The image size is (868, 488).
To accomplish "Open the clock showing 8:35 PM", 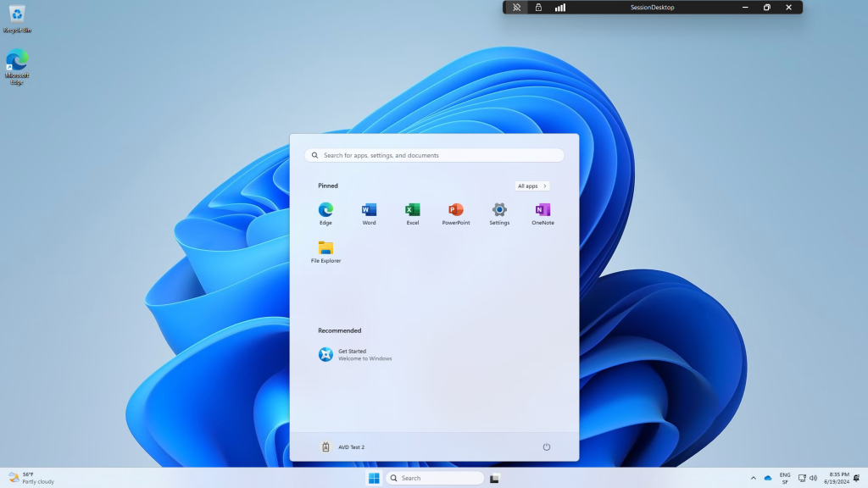I will [836, 478].
